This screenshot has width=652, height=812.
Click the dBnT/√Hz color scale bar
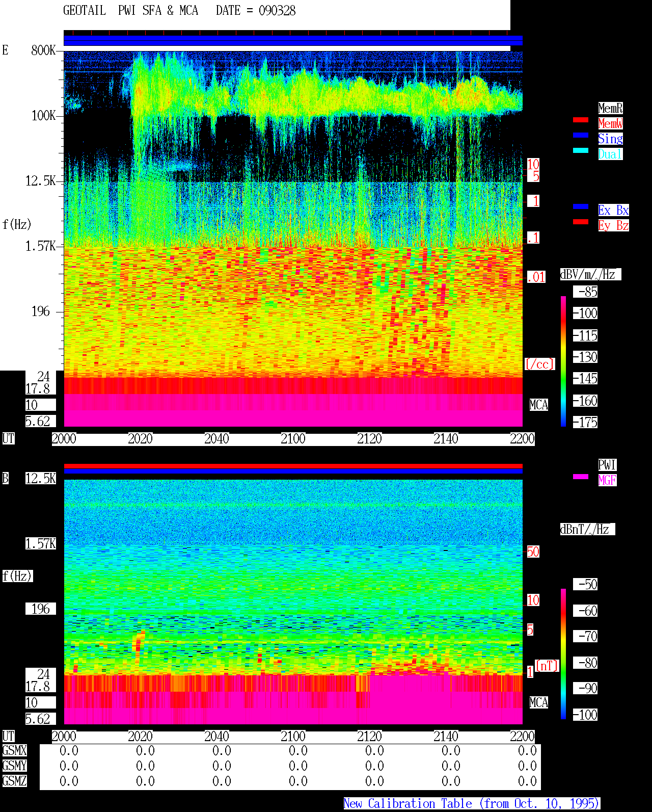pyautogui.click(x=563, y=654)
